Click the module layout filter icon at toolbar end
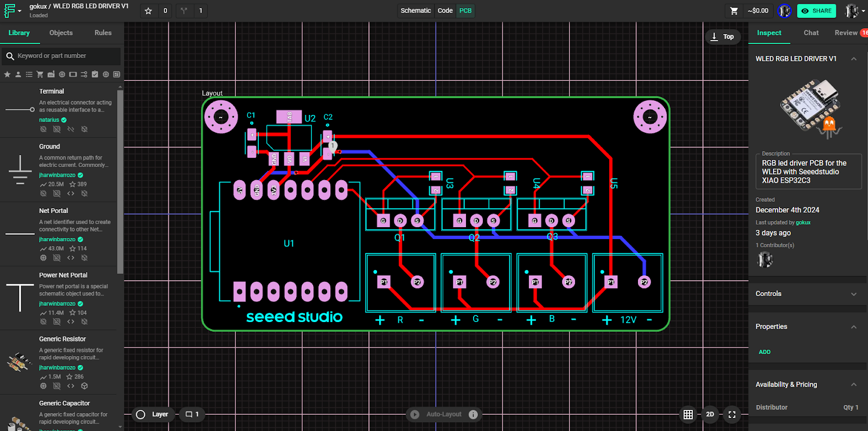Screen dimensions: 868x431 point(117,74)
